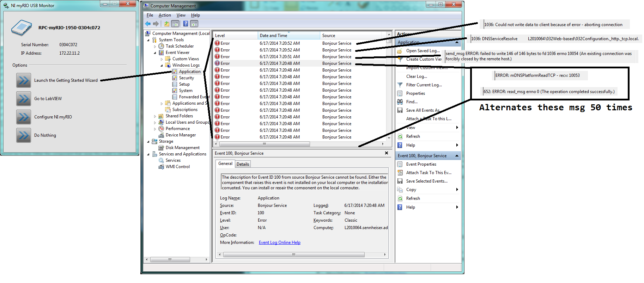Collapse the Storage tree node
Viewport: 644px width, 283px height.
[x=148, y=142]
